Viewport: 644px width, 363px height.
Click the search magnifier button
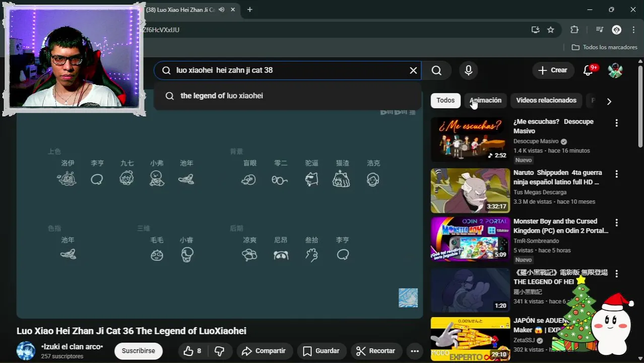tap(436, 71)
